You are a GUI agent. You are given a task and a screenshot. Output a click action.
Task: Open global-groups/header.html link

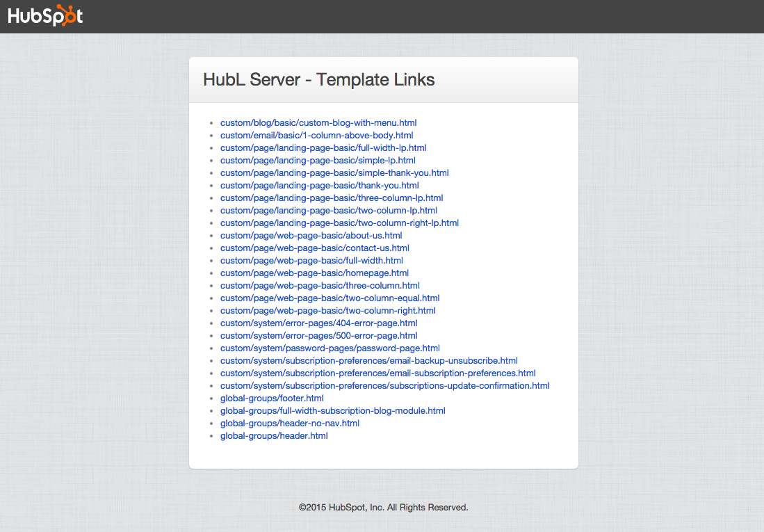pyautogui.click(x=274, y=436)
